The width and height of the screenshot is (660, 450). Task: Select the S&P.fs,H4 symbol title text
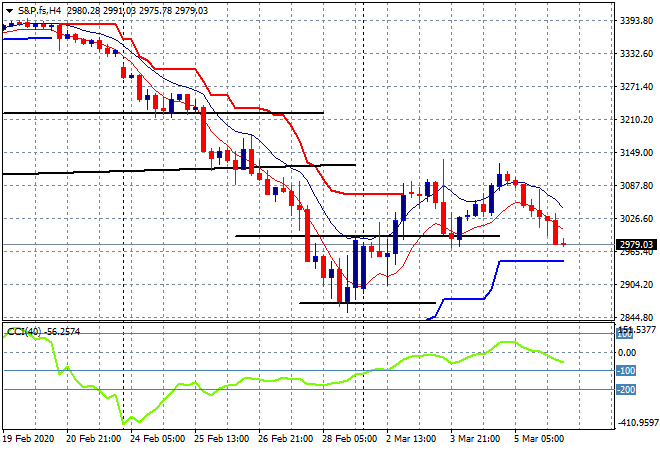[39, 11]
